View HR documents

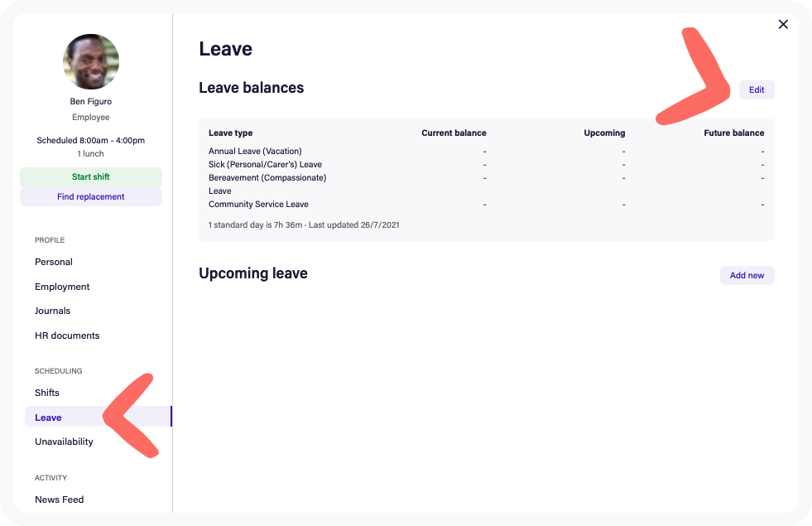(67, 335)
